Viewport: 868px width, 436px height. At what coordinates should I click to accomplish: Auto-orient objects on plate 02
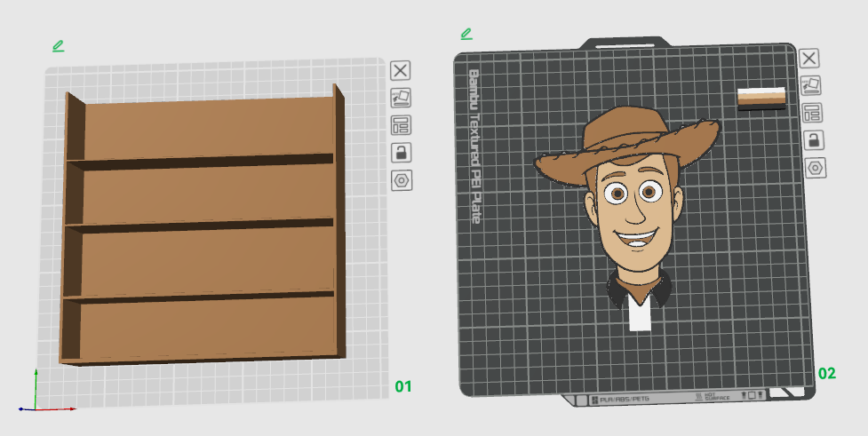(x=810, y=86)
